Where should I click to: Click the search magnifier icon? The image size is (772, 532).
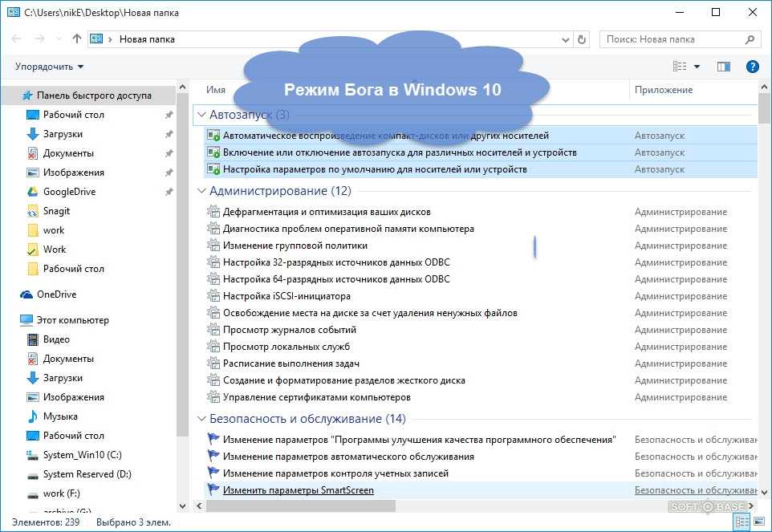tap(750, 39)
